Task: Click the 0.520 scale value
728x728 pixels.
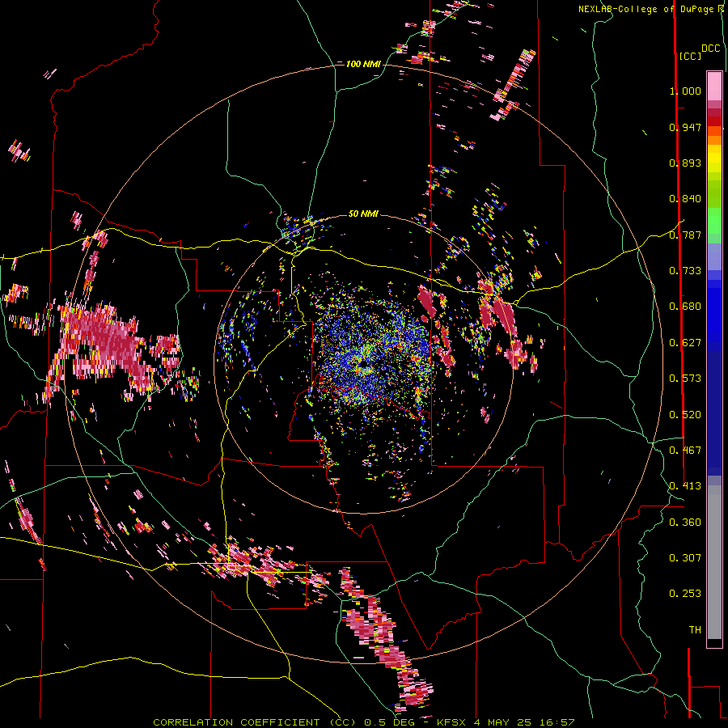Action: click(x=685, y=415)
